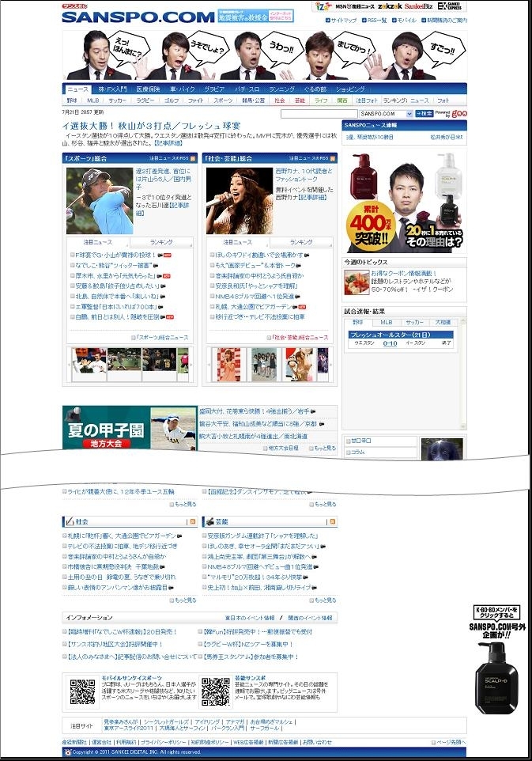Click left arrow of entertainment photo strip
This screenshot has height=761, width=532.
tap(209, 365)
